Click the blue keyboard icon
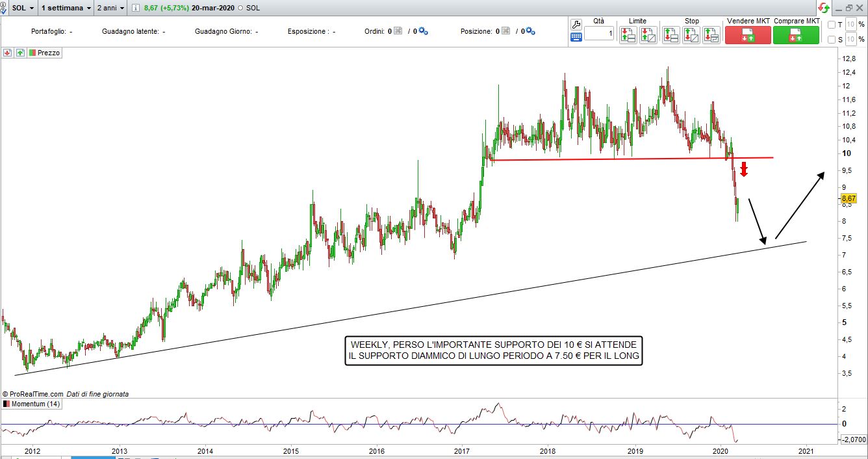The width and height of the screenshot is (868, 459). pyautogui.click(x=576, y=37)
